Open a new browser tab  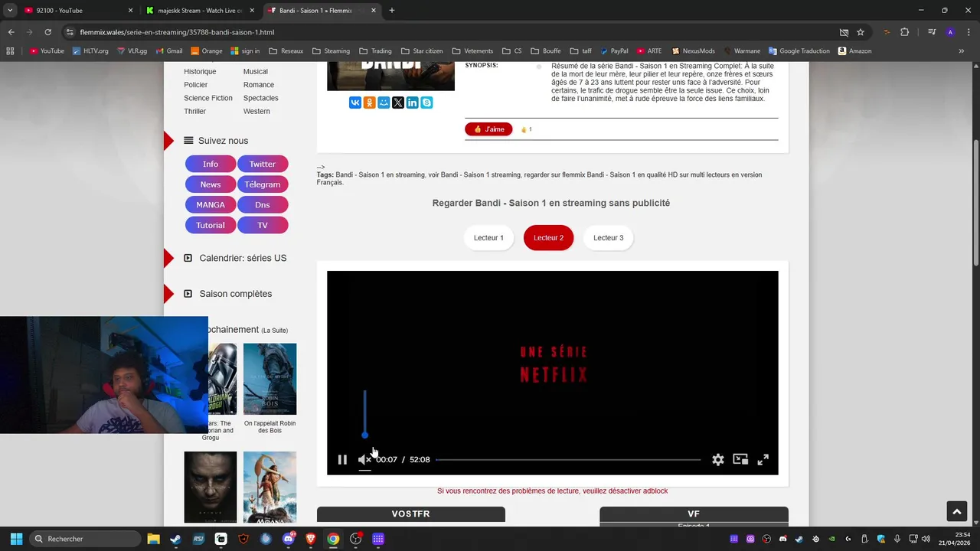coord(392,11)
